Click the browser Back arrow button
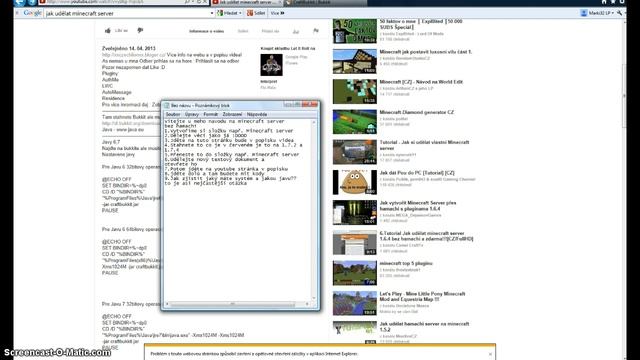640x360 pixels. (x=20, y=2)
